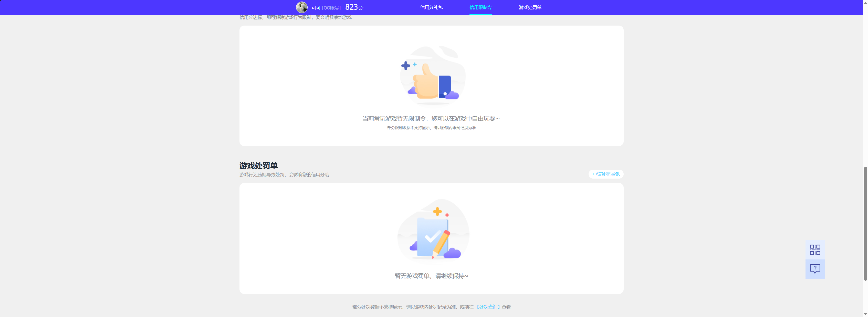
Task: Open the QR code icon
Action: pyautogui.click(x=815, y=250)
